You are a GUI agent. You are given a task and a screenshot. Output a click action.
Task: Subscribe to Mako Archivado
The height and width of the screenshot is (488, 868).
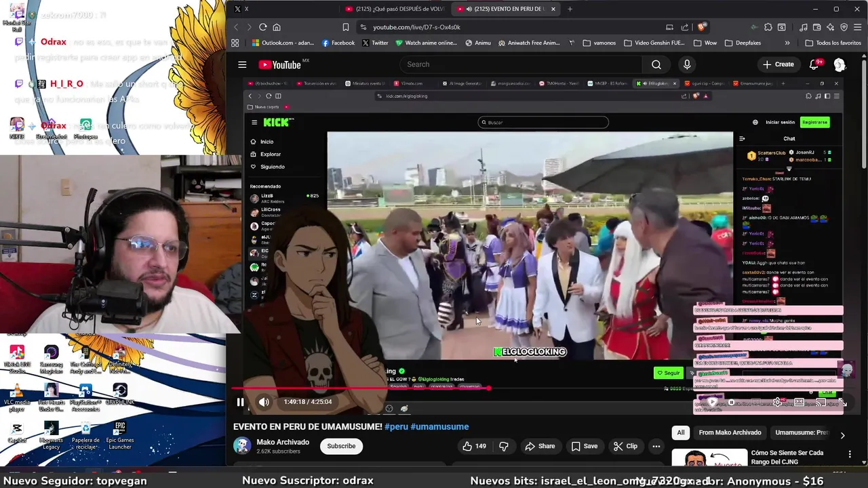tap(341, 446)
